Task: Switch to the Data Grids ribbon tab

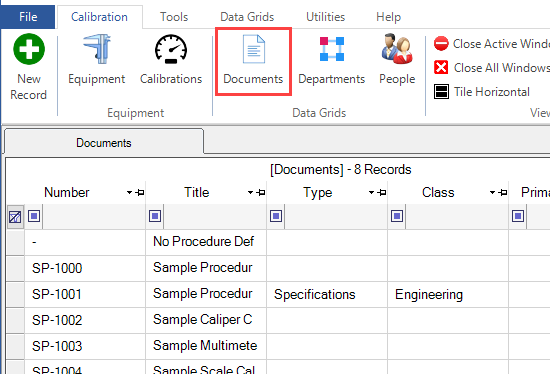Action: (x=247, y=17)
